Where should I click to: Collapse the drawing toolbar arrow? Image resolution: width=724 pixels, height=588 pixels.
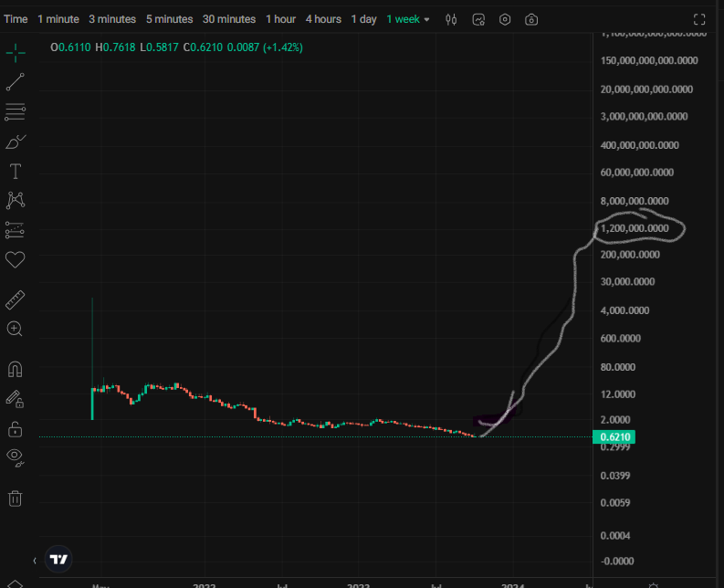(35, 561)
